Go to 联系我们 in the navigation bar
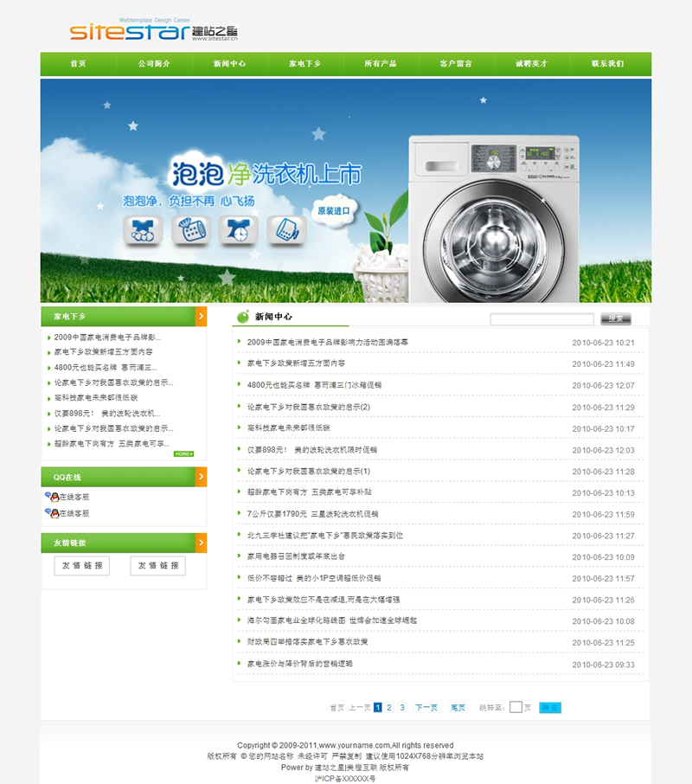This screenshot has width=692, height=784. pyautogui.click(x=608, y=64)
